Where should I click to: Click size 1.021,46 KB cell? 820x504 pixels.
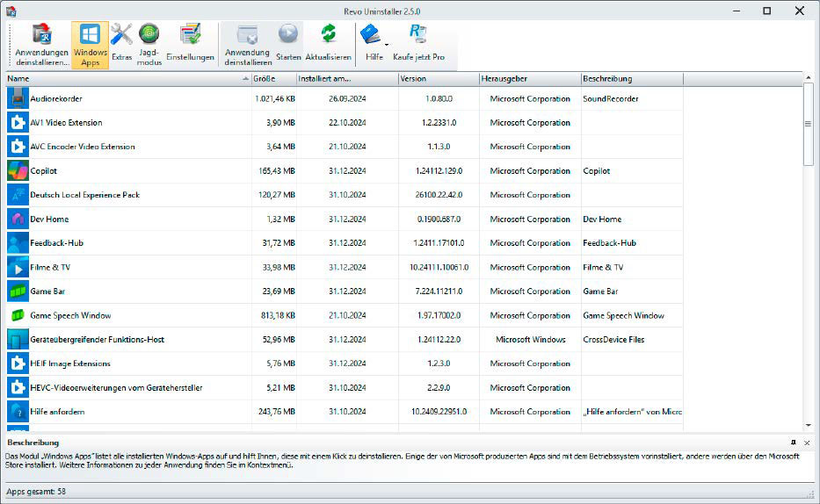pos(275,98)
